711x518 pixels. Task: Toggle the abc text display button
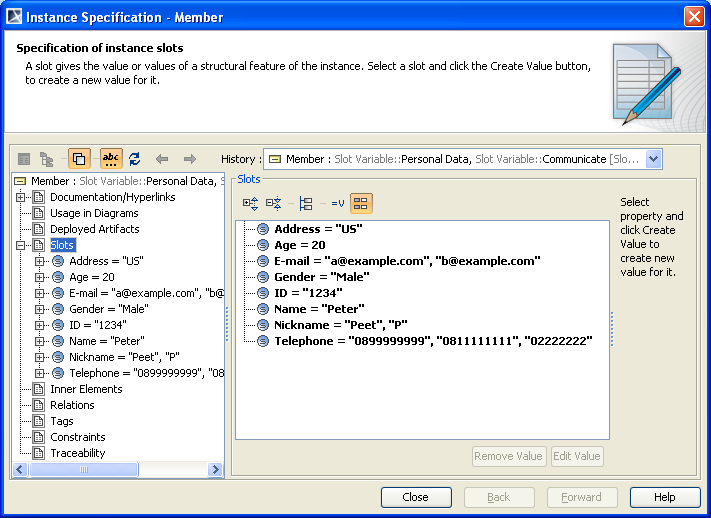(111, 159)
